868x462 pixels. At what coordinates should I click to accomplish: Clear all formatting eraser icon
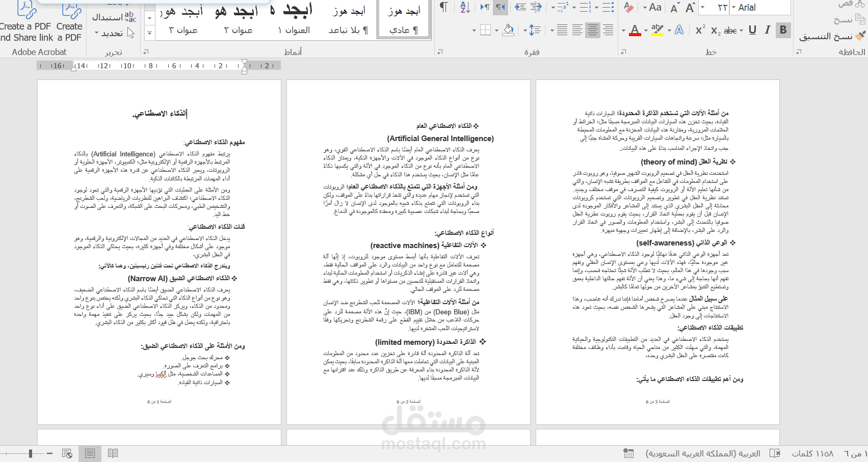tap(628, 7)
